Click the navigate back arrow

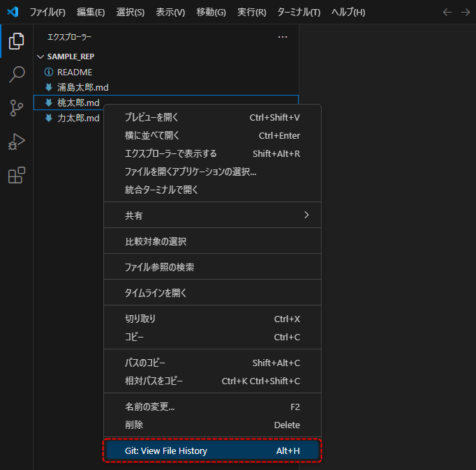tap(447, 13)
